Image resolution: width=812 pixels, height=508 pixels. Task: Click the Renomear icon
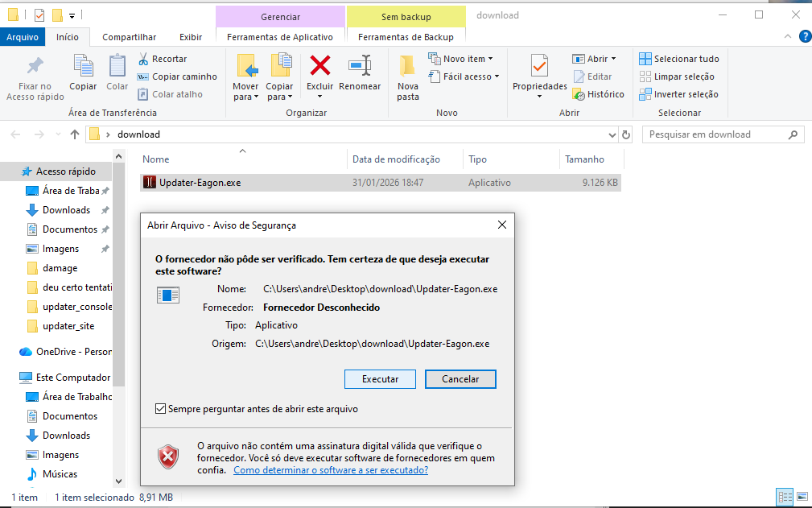coord(360,66)
